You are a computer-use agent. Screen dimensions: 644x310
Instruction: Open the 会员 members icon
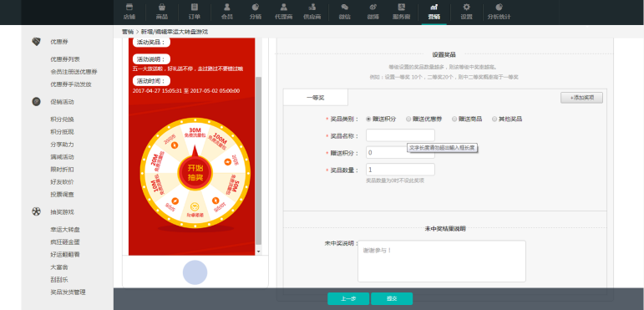pos(226,7)
